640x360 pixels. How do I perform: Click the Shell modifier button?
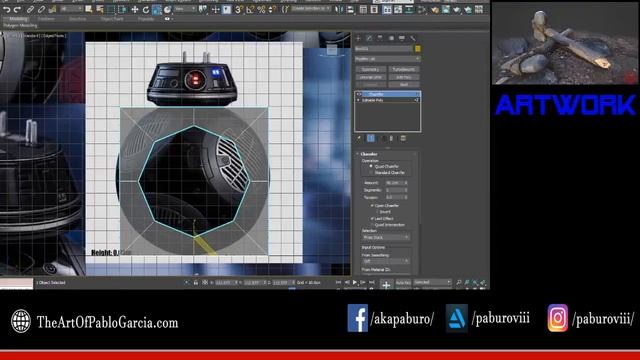[404, 84]
